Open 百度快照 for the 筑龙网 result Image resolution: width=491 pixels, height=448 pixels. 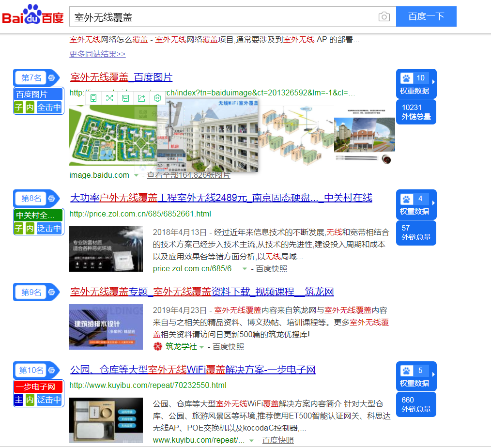(x=228, y=347)
